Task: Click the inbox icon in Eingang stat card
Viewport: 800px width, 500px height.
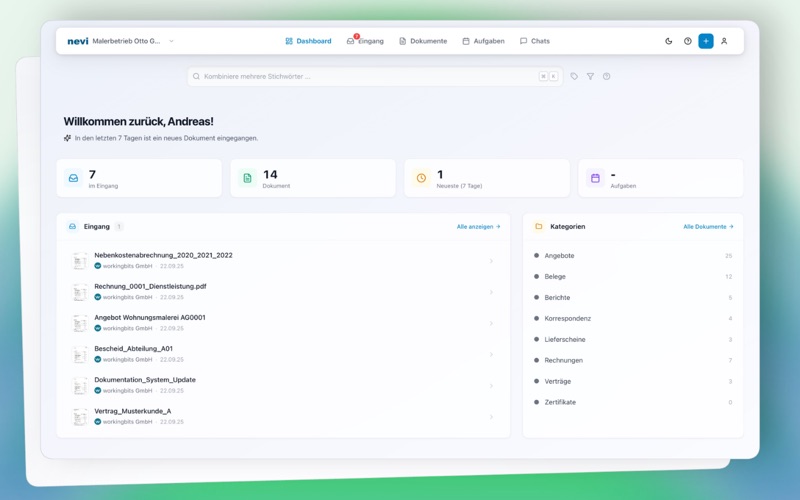Action: tap(73, 178)
